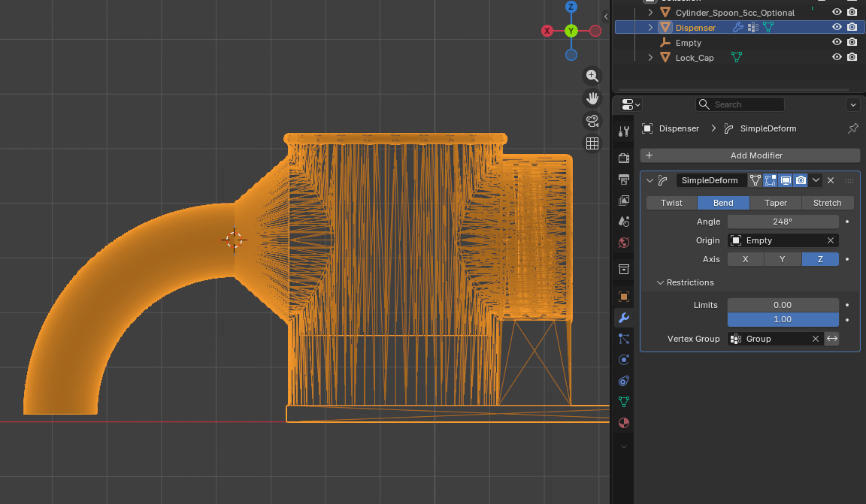Open the Modifiers wrench tab

[623, 318]
